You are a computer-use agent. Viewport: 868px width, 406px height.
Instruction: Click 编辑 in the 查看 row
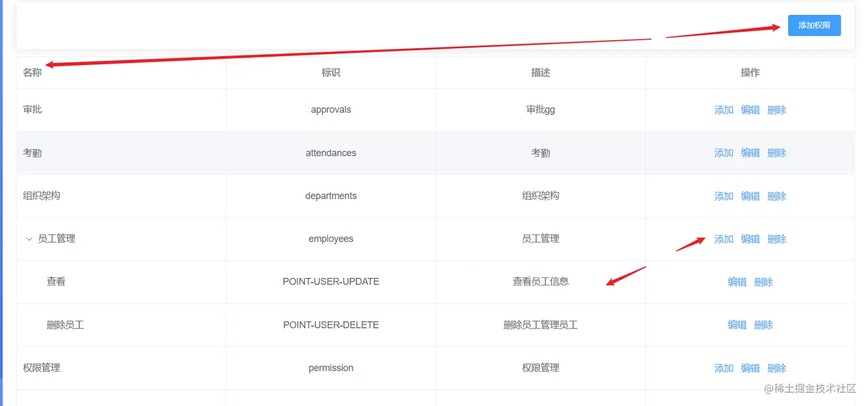coord(737,281)
